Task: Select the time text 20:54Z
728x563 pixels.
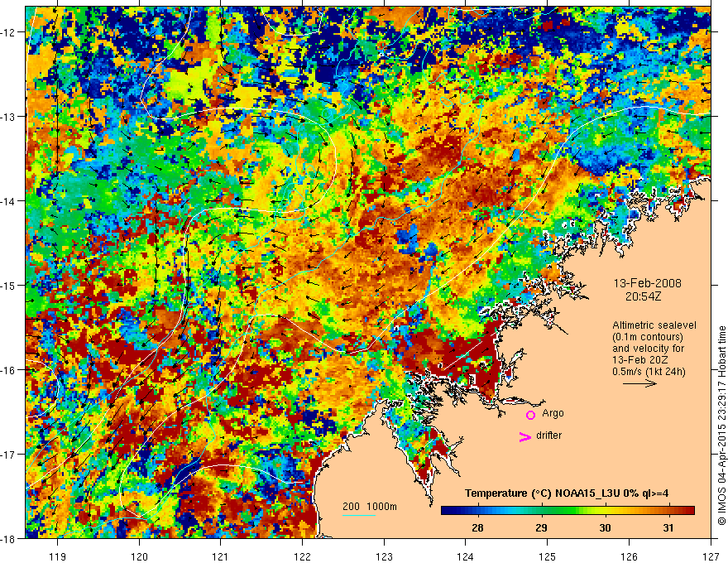Action: click(643, 296)
